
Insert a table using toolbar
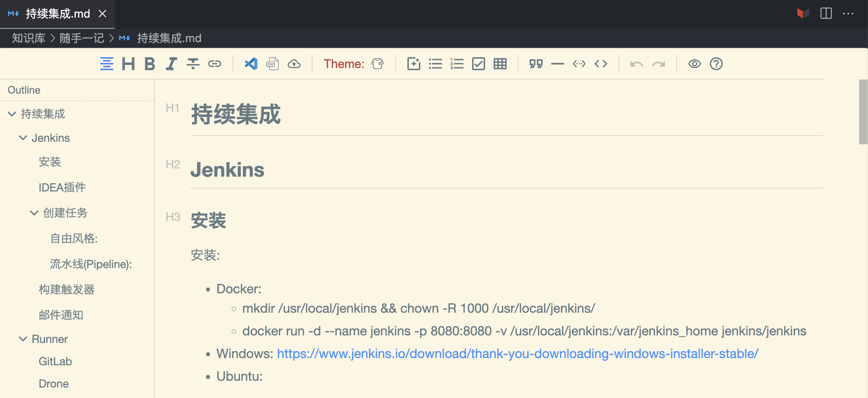(x=500, y=64)
